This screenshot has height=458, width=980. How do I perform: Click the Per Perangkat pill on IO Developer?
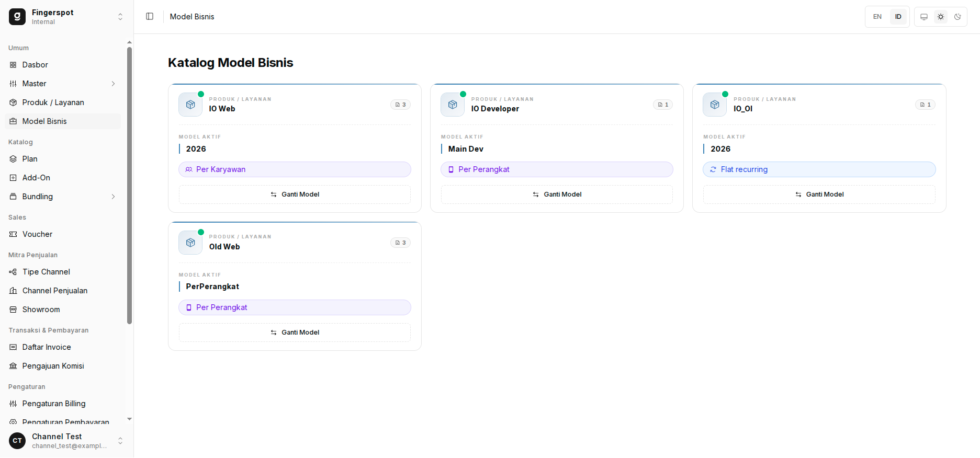pos(557,169)
